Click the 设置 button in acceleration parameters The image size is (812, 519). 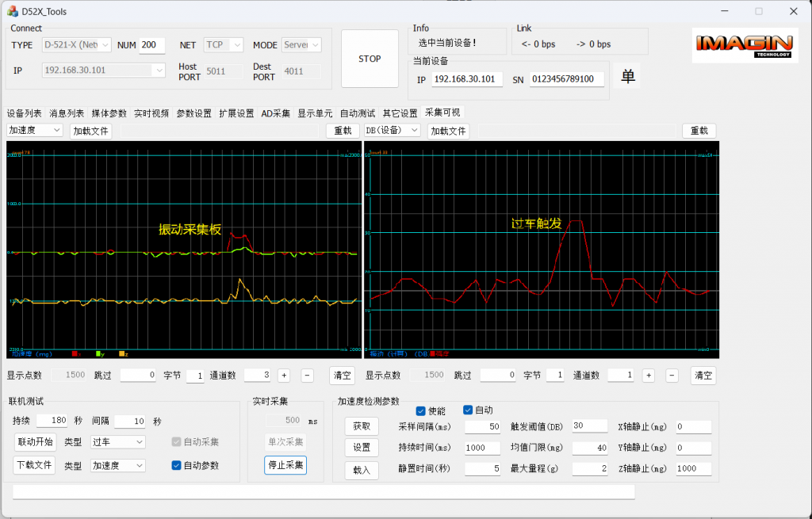click(x=362, y=448)
